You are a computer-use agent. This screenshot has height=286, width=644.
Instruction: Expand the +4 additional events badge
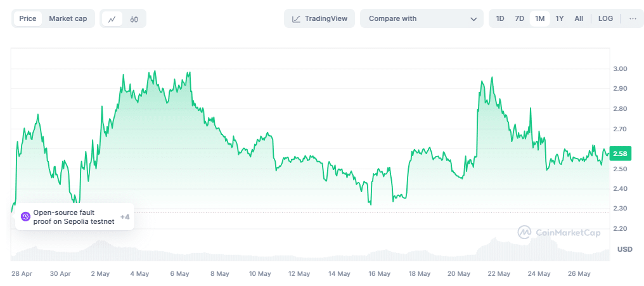point(125,217)
